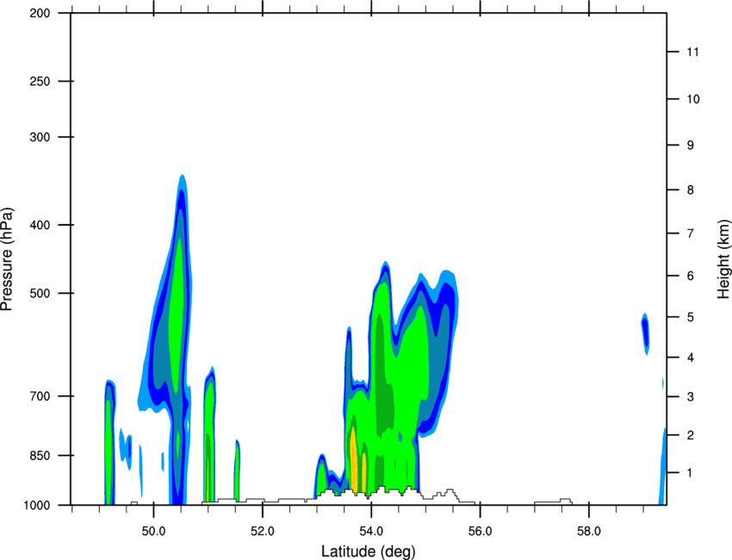
Task: Click the 'Pressure (hPa)' axis title
Action: coord(7,259)
